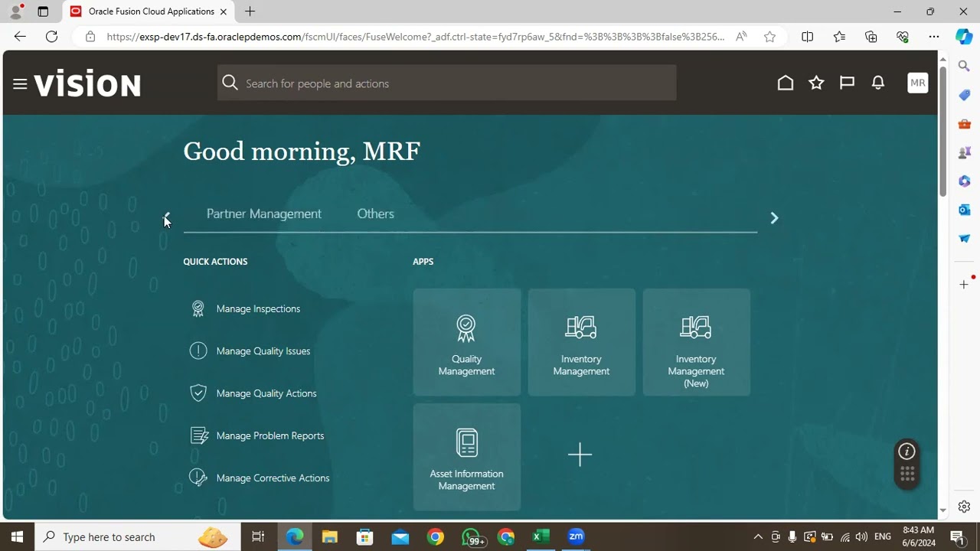Viewport: 980px width, 551px height.
Task: Open the Inventory Management (New) app tile
Action: click(697, 342)
